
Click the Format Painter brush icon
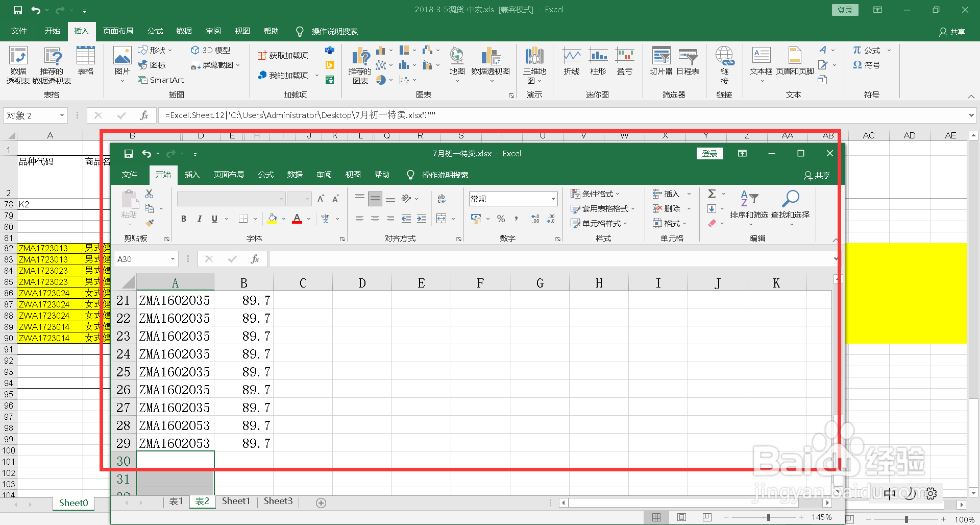(150, 223)
